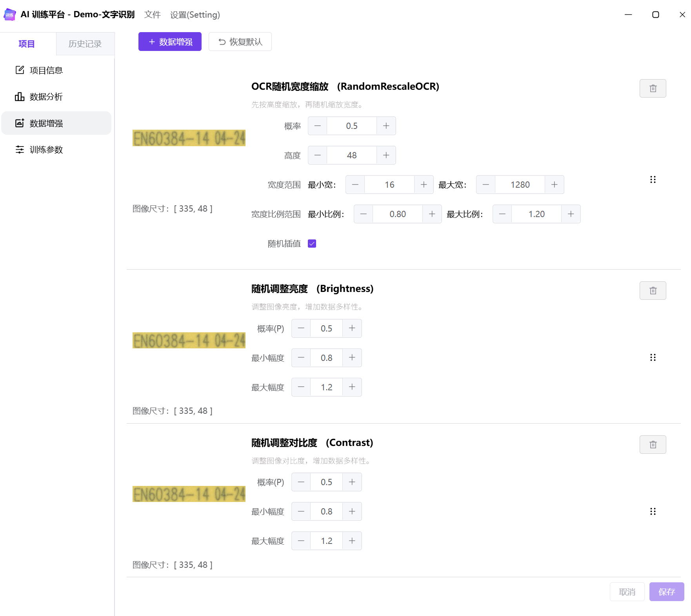Open 数据分析 in the sidebar

[46, 97]
